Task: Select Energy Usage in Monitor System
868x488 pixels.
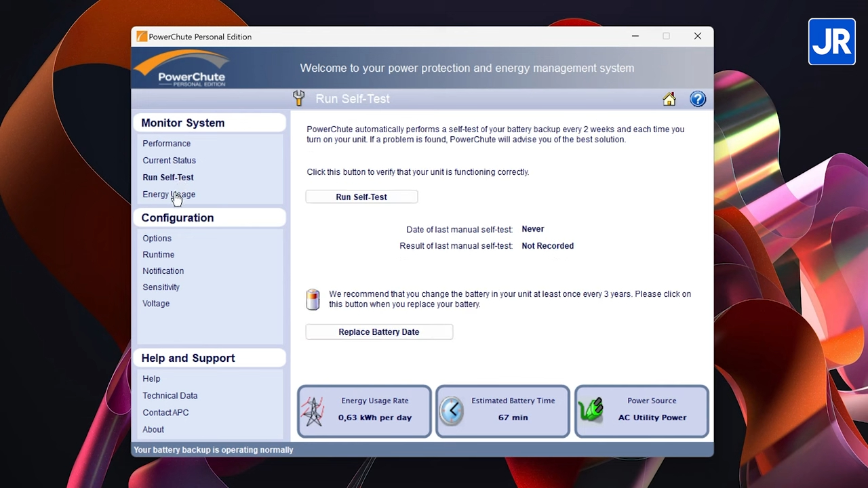Action: click(169, 195)
